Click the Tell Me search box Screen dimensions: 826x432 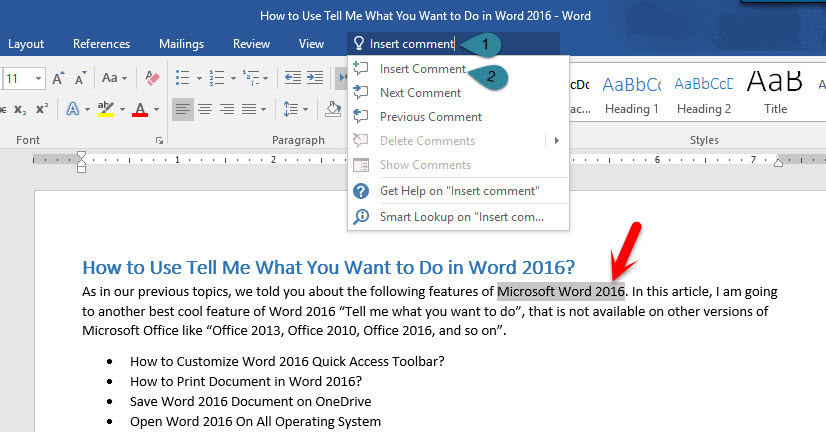[x=453, y=44]
